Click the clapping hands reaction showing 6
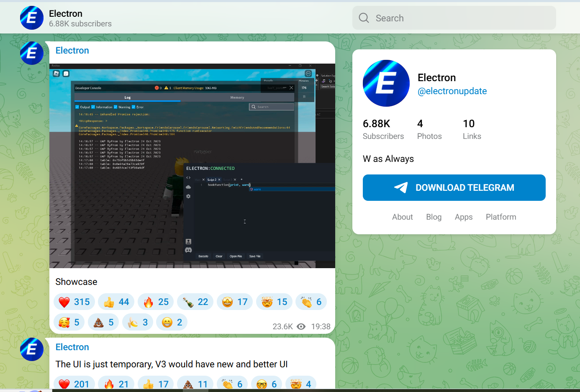The width and height of the screenshot is (580, 392). coord(311,302)
